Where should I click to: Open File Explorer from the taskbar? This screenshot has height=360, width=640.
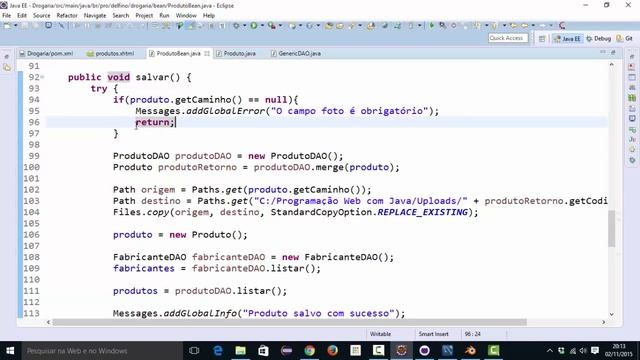[240, 351]
